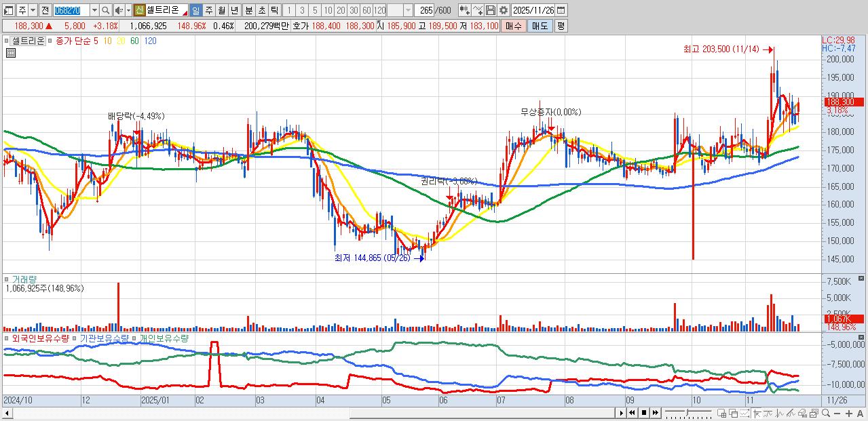Select the 년 yearly period toggle
The image size is (868, 421).
point(233,10)
